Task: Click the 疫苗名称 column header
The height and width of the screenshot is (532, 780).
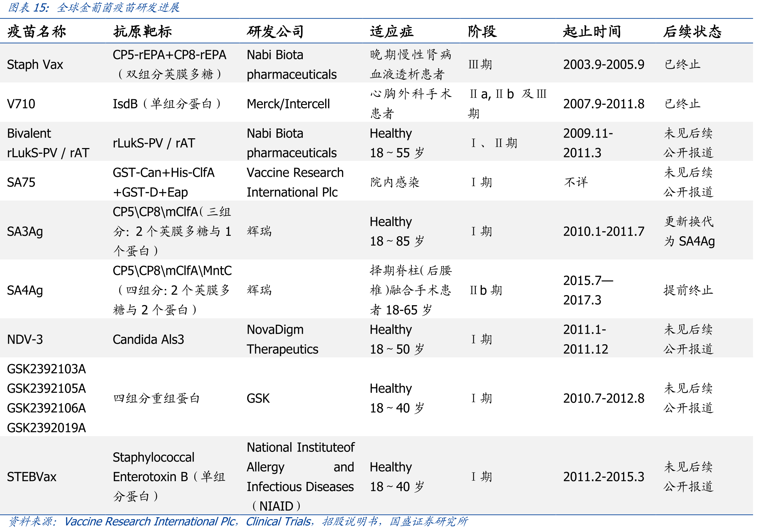Action: click(36, 32)
